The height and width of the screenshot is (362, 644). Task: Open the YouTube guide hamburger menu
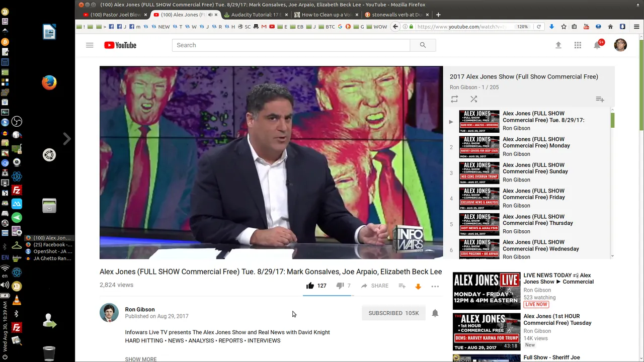(x=90, y=45)
